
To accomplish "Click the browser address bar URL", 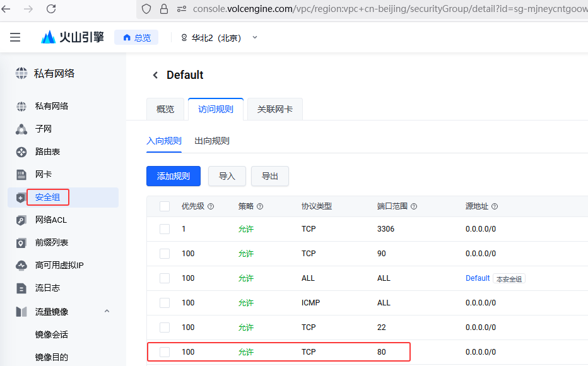I will 379,9.
